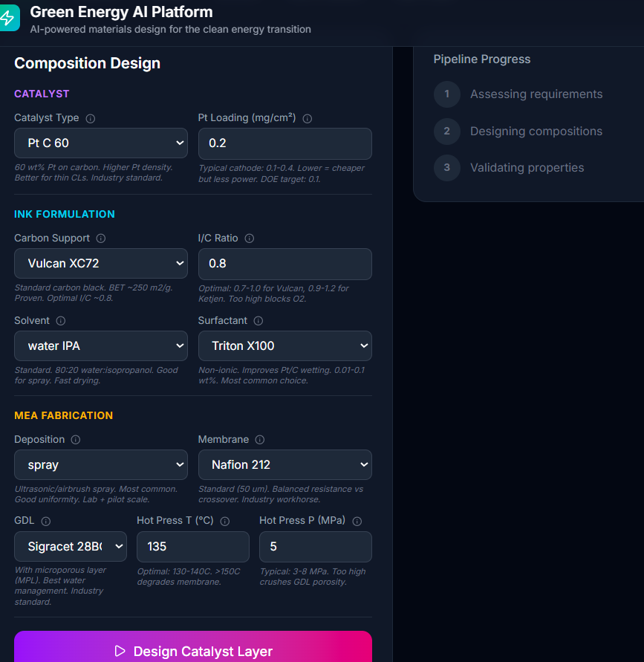Screen dimensions: 644x662
Task: Click pipeline step 3 circle
Action: (x=447, y=168)
